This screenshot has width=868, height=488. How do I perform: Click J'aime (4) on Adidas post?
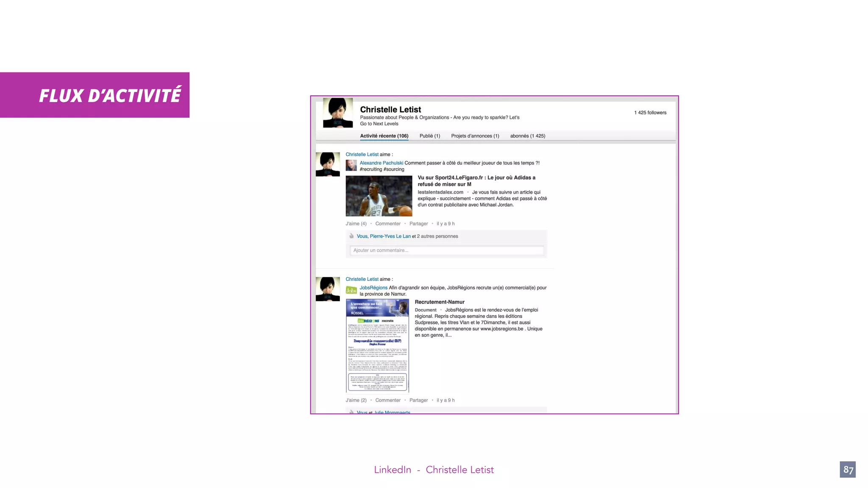pos(356,224)
